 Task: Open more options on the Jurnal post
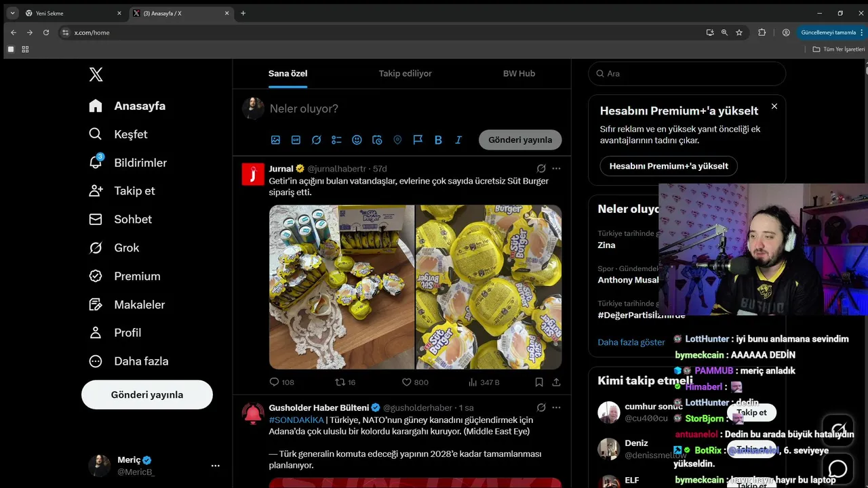[556, 168]
